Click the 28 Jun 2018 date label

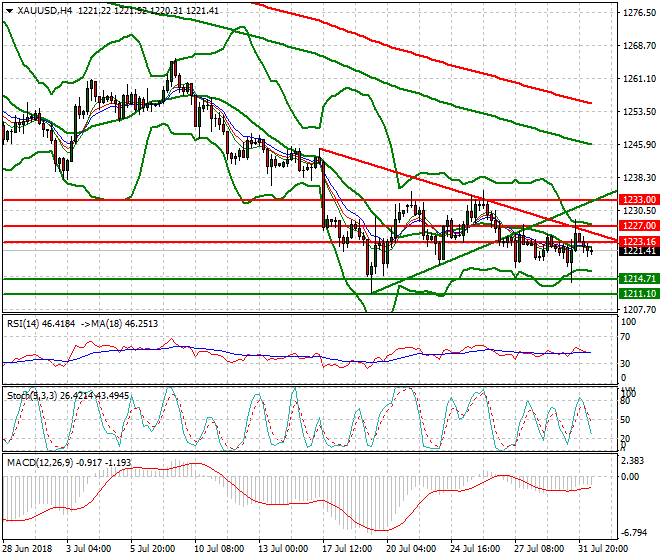[x=27, y=549]
